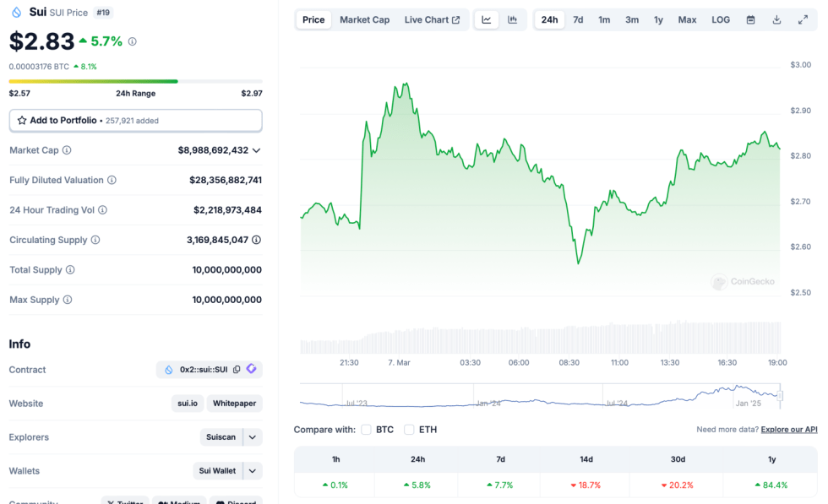Enable BTC comparison checkbox
Viewport: 828px width, 504px height.
tap(367, 430)
